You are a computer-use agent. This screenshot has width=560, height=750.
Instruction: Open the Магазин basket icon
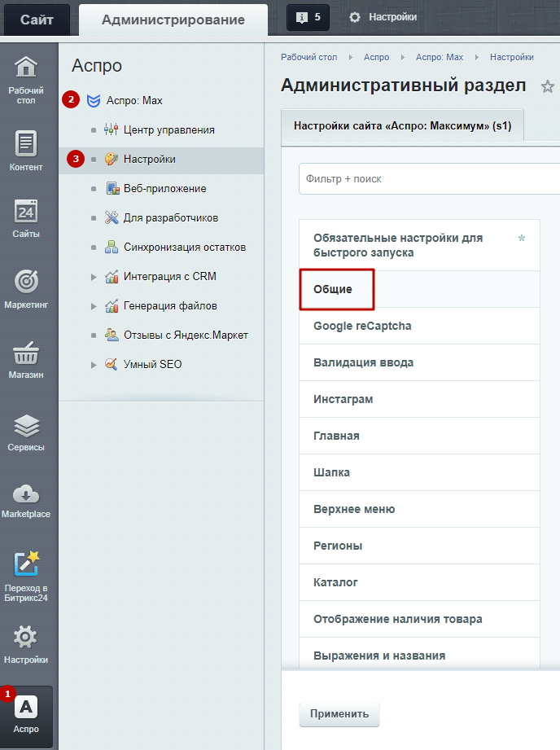coord(26,353)
